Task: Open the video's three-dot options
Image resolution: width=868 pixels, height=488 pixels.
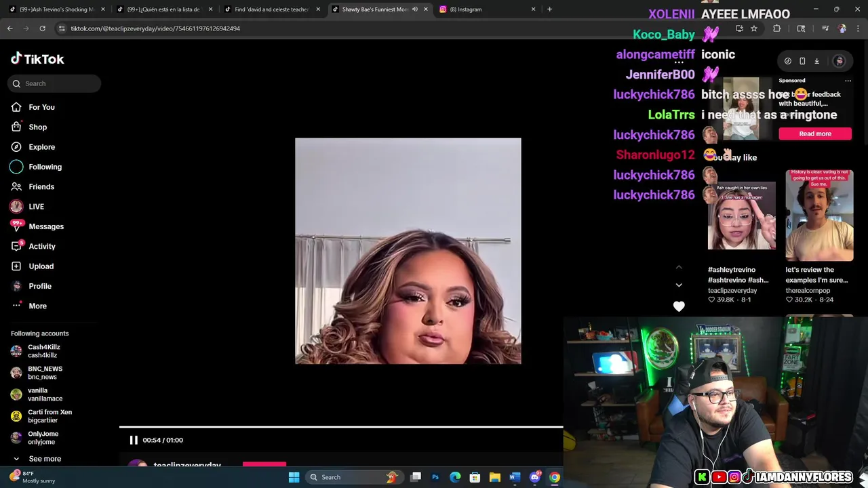Action: [679, 62]
